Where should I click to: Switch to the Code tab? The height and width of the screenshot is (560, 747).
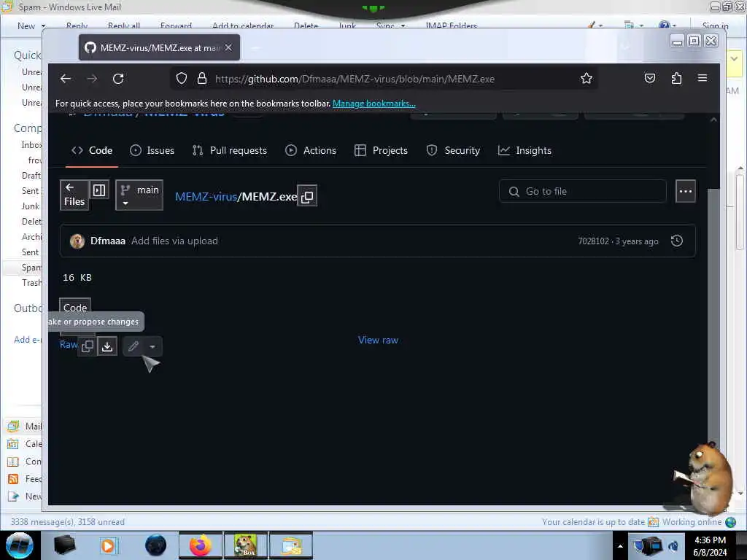(92, 150)
